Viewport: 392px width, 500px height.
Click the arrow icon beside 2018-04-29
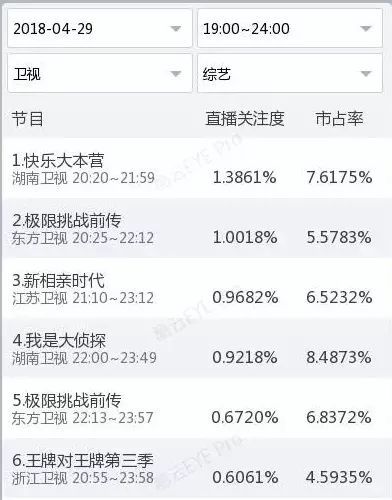176,29
